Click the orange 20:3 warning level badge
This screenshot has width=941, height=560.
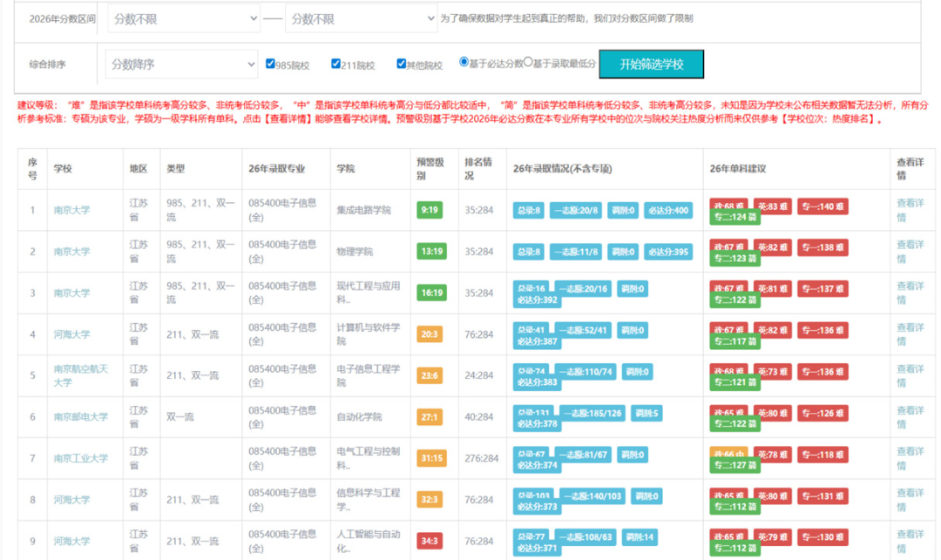(x=429, y=334)
